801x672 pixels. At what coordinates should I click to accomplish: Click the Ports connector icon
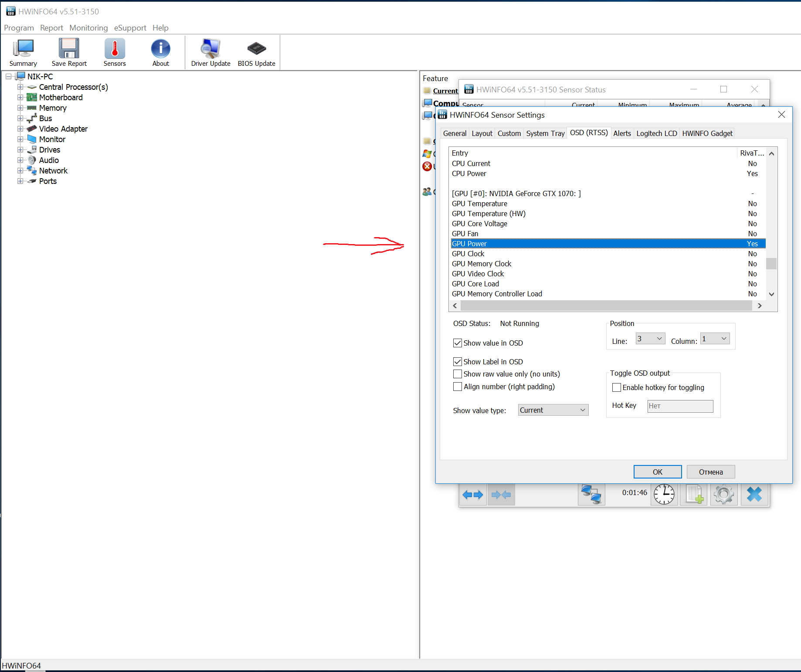click(x=32, y=181)
